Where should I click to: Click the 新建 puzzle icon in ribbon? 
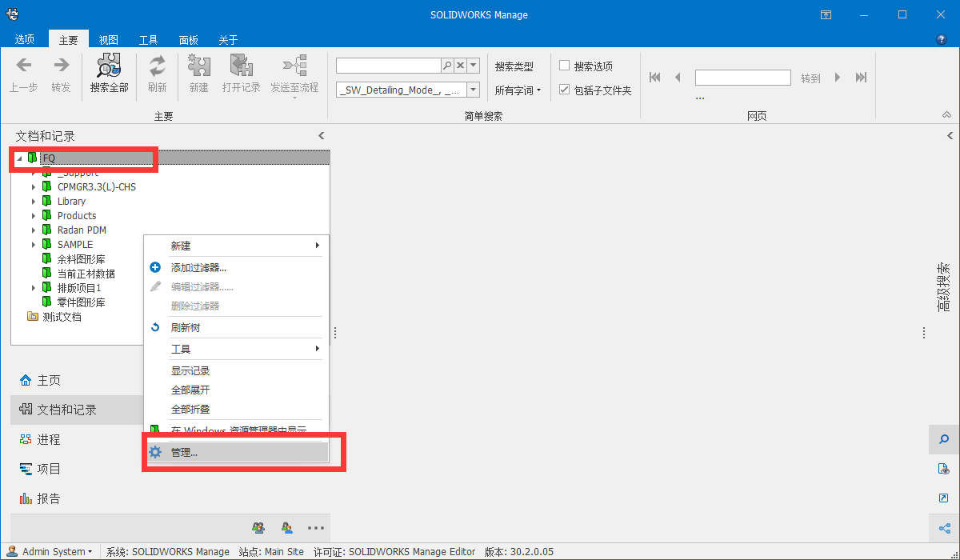point(199,66)
